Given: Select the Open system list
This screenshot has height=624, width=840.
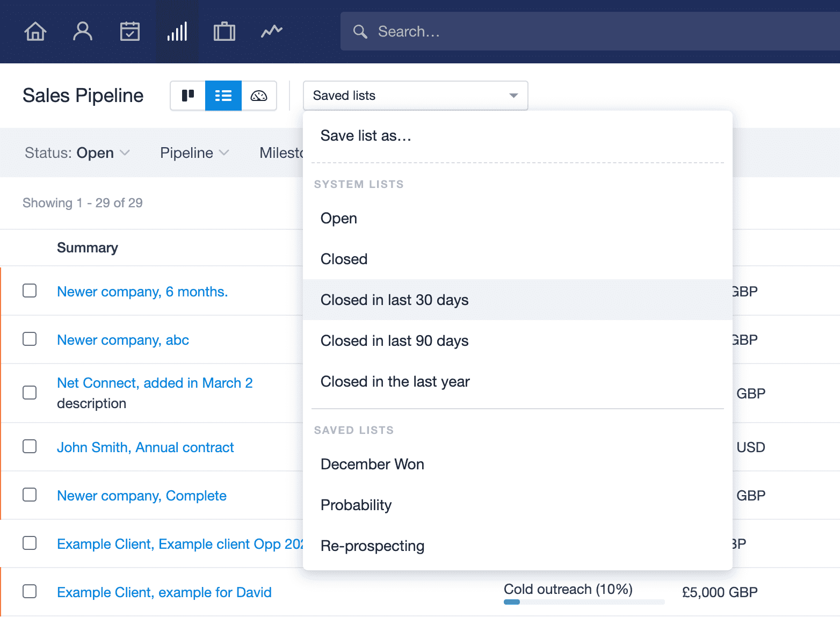Looking at the screenshot, I should click(x=518, y=219).
